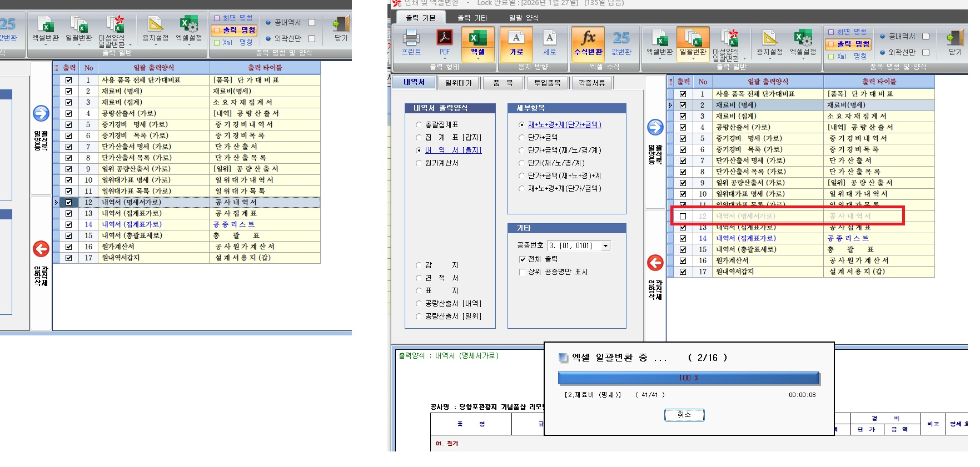Viewport: 980px width, 467px height.
Task: Switch to the 출력 기타 ribbon tab
Action: (472, 18)
